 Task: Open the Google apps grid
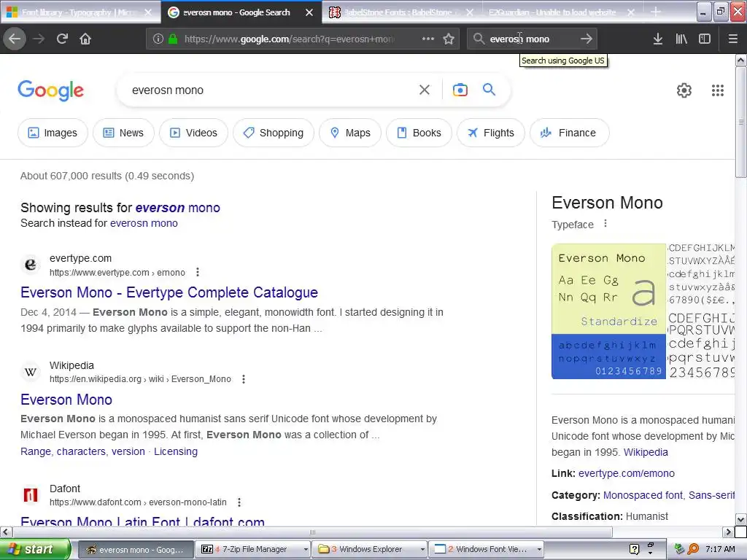(x=718, y=90)
